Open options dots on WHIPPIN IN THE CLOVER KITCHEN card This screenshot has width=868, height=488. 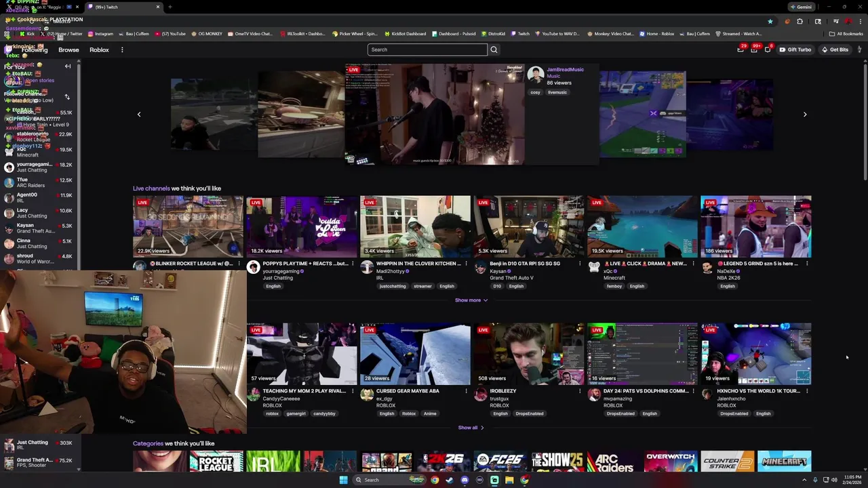[466, 264]
